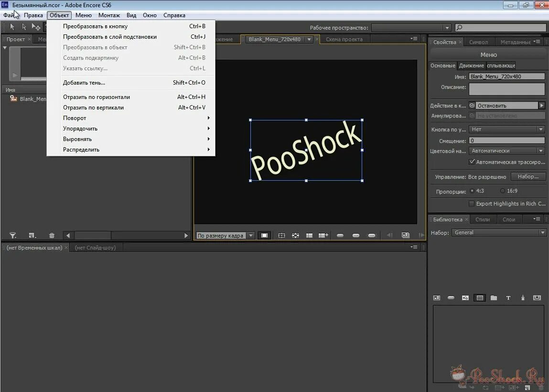
Task: Open the Рабочее пространство dropdown
Action: [411, 28]
